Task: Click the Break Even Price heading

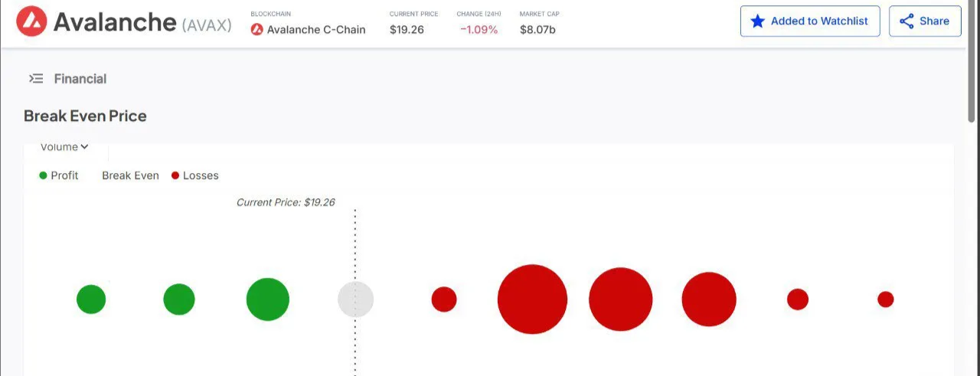Action: coord(85,116)
